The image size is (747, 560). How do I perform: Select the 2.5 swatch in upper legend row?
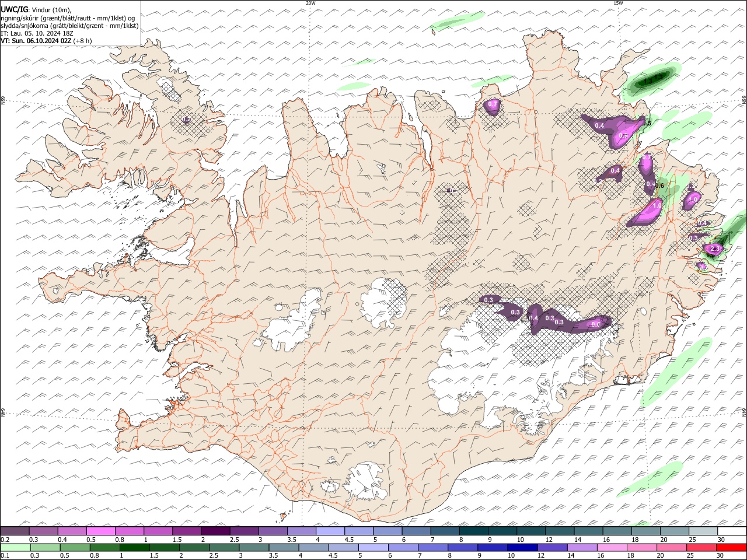[243, 531]
